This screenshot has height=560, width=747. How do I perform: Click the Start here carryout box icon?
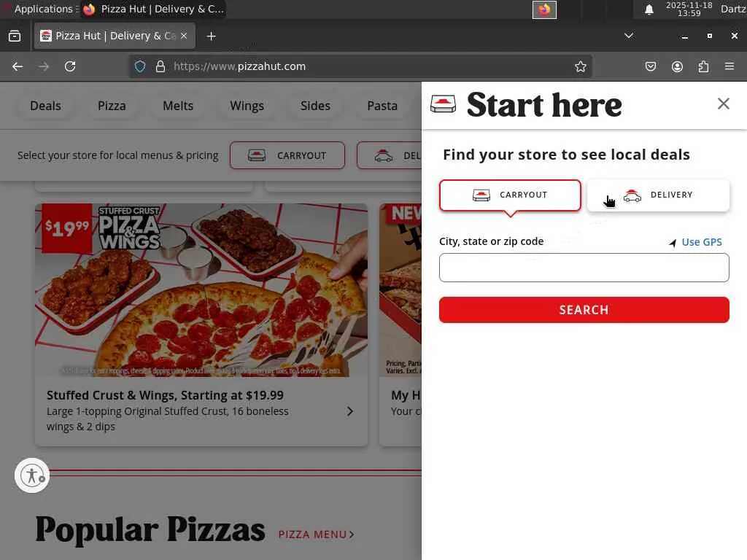point(443,104)
